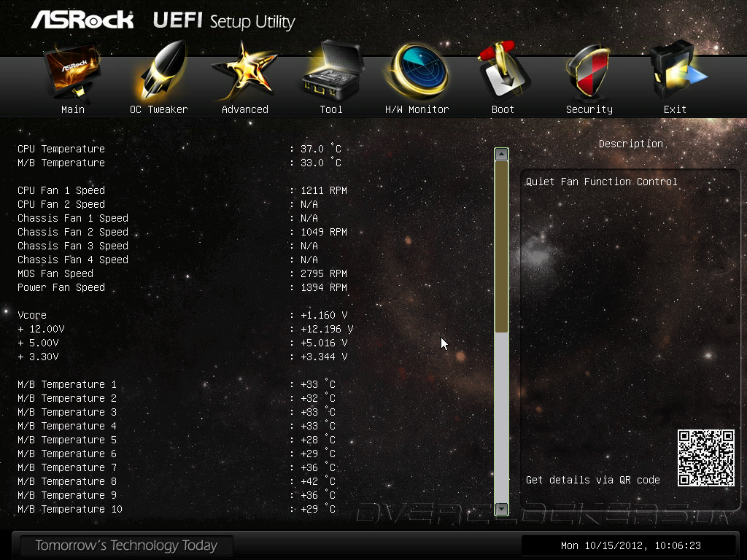The height and width of the screenshot is (560, 747).
Task: Select M/B Temperature 2 row
Action: (177, 398)
